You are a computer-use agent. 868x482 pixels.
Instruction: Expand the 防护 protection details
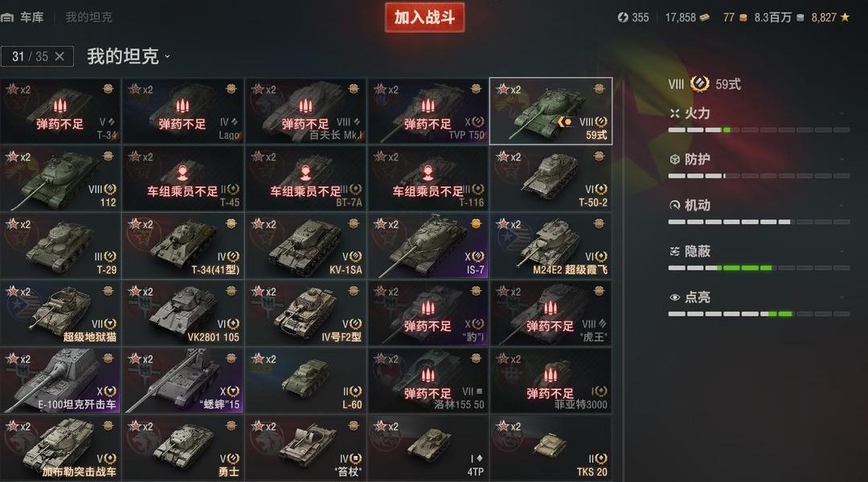click(841, 159)
